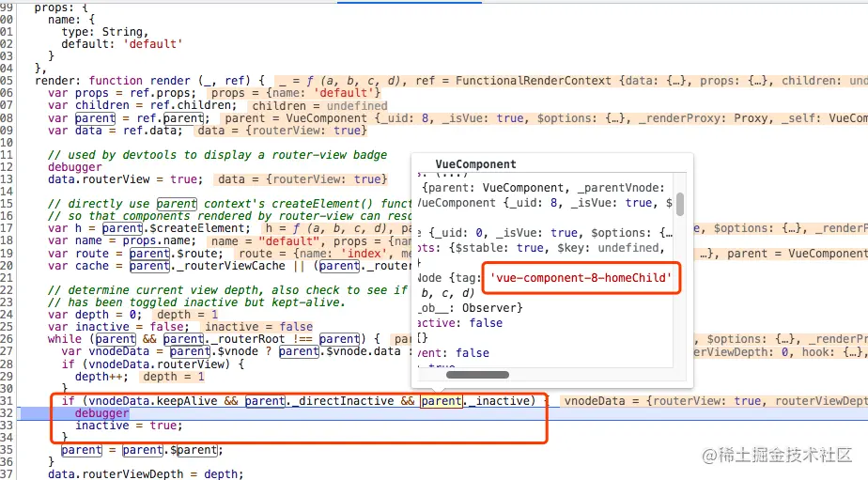Click the VueComponent popup title

(x=475, y=163)
